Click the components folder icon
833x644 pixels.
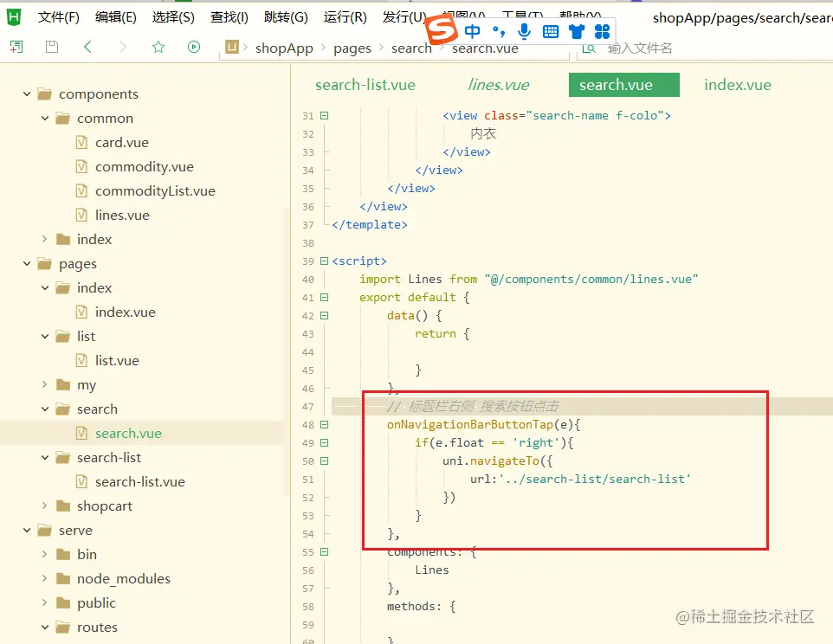tap(45, 94)
